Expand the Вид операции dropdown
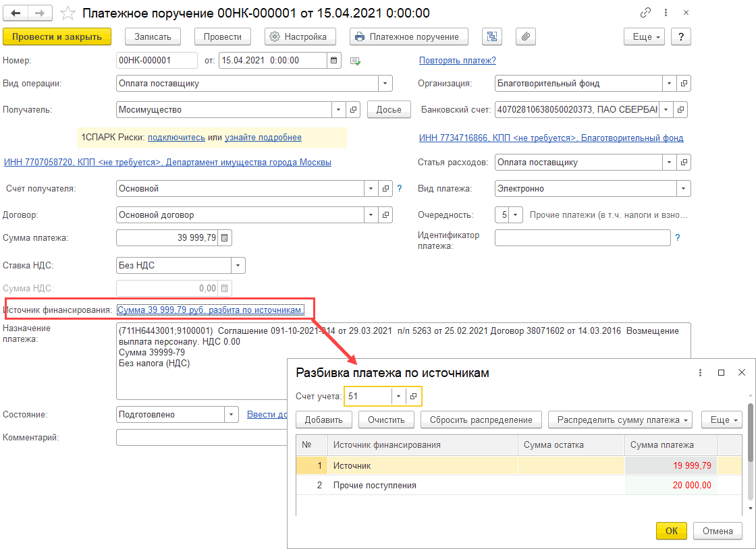This screenshot has width=756, height=549. point(385,84)
